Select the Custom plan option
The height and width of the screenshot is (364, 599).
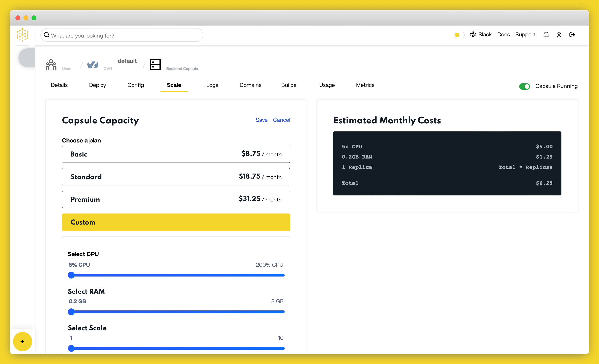pyautogui.click(x=176, y=222)
